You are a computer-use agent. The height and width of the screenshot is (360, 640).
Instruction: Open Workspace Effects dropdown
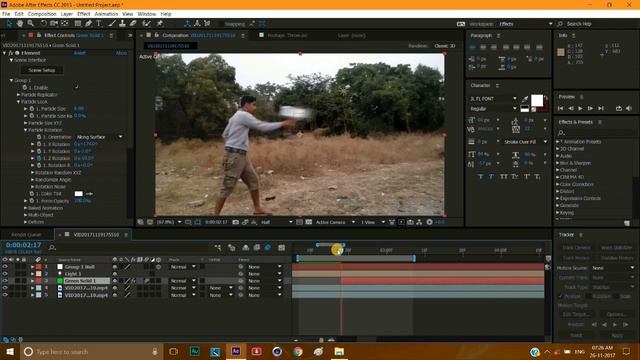pos(525,24)
